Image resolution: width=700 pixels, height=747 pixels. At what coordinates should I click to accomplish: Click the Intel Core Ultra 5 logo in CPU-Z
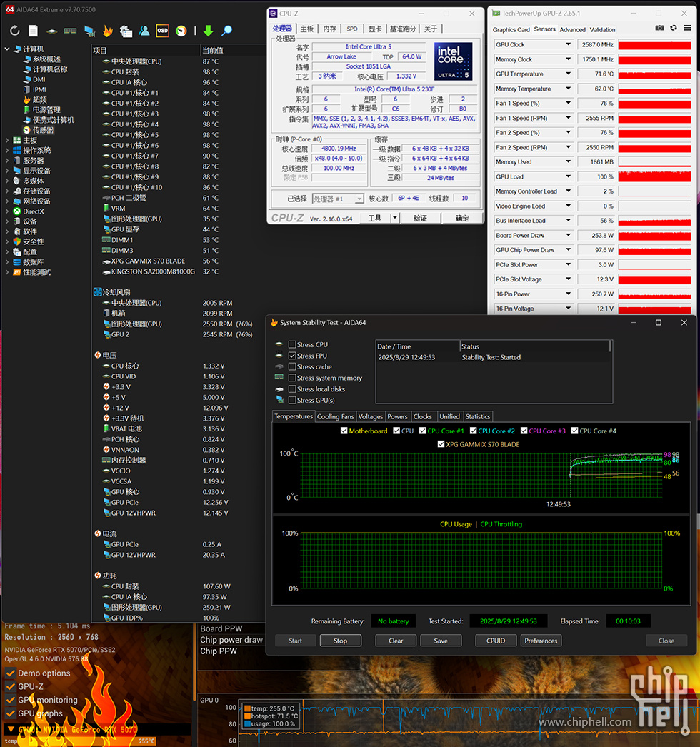pos(453,61)
